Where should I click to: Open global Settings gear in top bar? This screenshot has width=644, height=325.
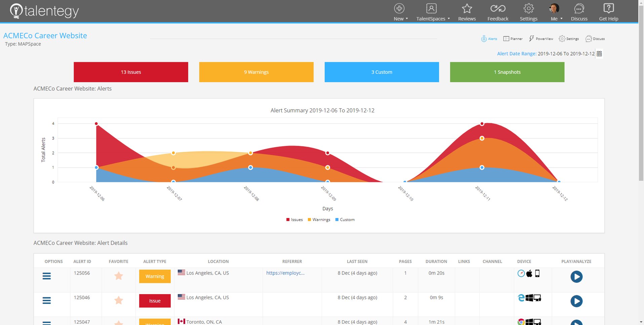pyautogui.click(x=529, y=8)
